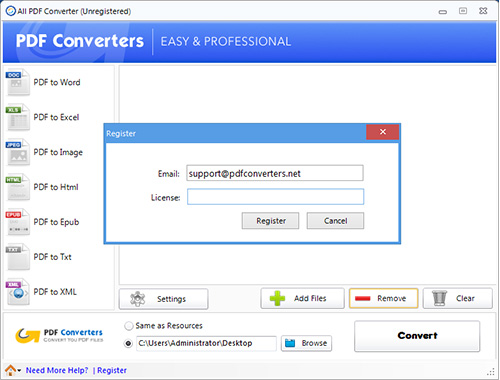Click Add Files button
Viewport: 500px width, 380px height.
[302, 298]
